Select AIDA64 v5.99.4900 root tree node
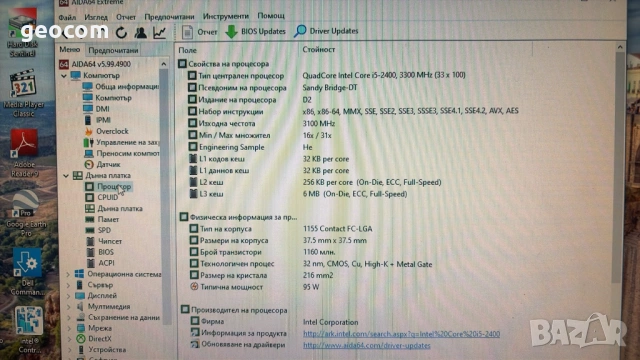This screenshot has height=360, width=640. point(95,64)
